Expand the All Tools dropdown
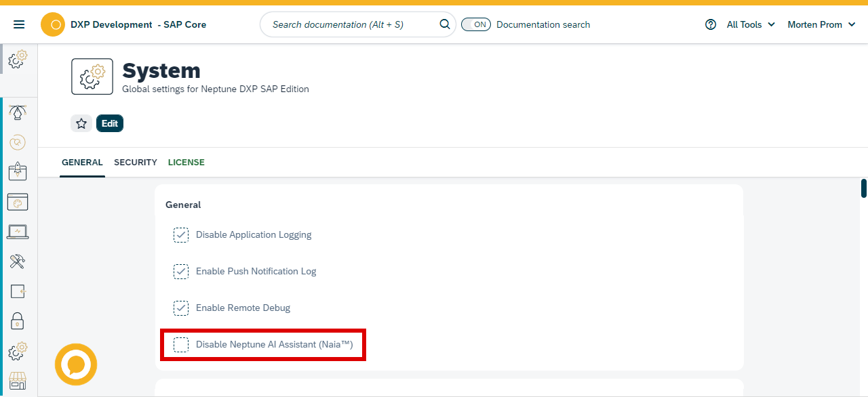Screen dimensions: 868x397 (x=751, y=24)
